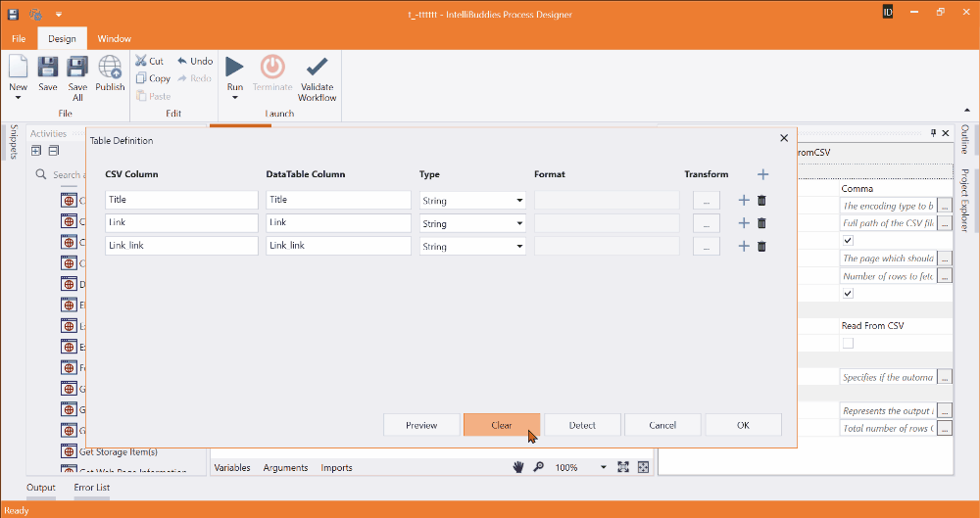
Task: Open the Outline side tab
Action: (x=964, y=139)
